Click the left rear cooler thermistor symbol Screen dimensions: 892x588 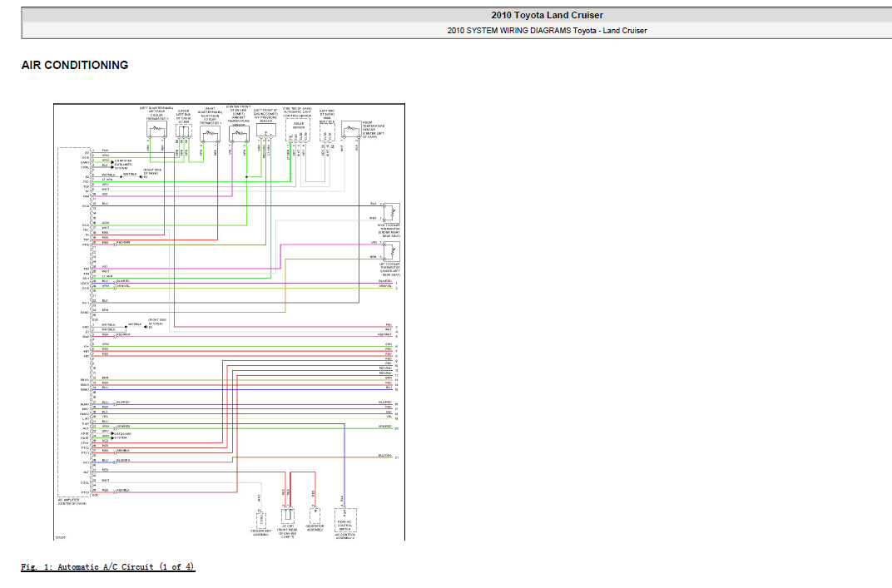pos(156,131)
